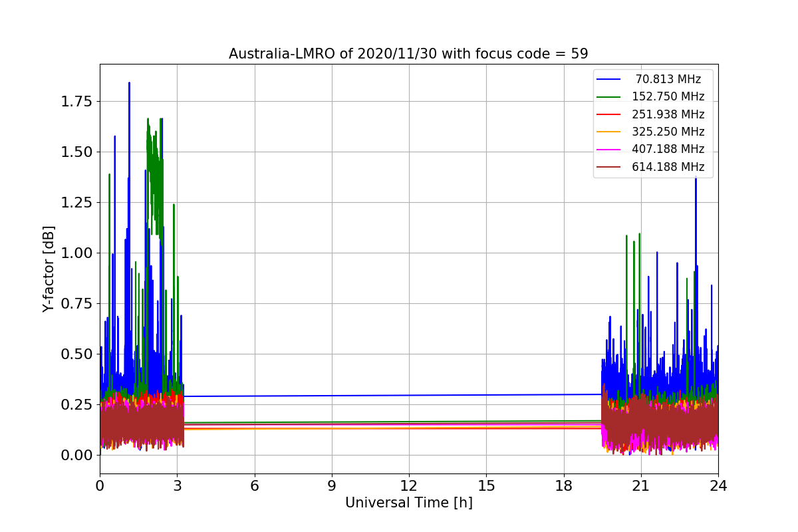
Task: Select the 70.813 MHz legend label
Action: click(x=668, y=79)
